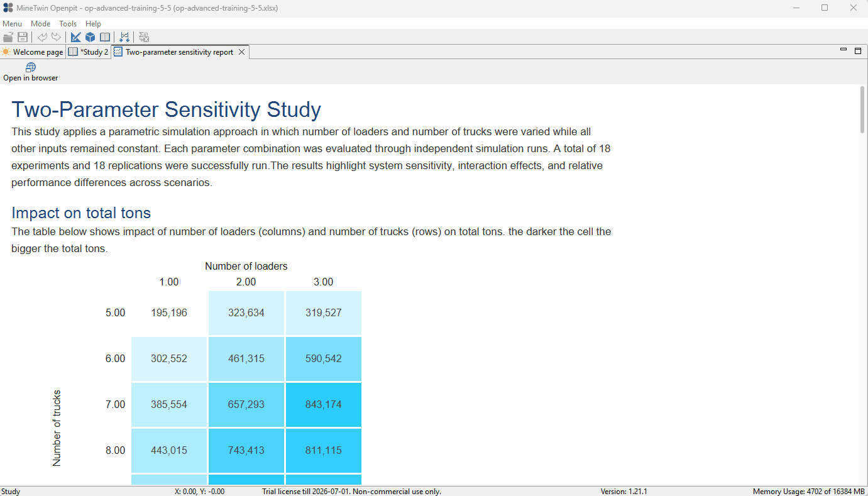Screen dimensions: 868x496
Task: Click the open project folder icon
Action: 8,37
